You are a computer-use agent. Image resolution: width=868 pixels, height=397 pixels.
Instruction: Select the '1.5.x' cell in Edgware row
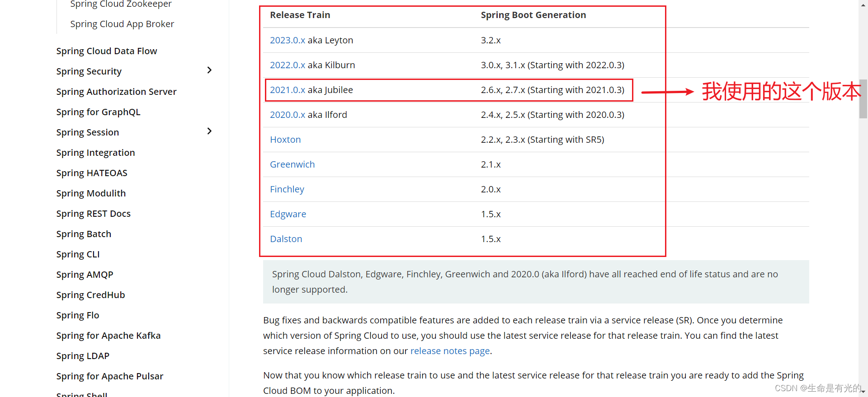(x=491, y=214)
